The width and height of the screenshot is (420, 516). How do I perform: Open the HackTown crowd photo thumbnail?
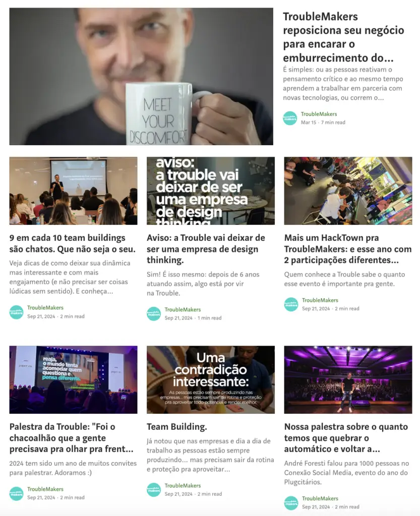(x=348, y=191)
